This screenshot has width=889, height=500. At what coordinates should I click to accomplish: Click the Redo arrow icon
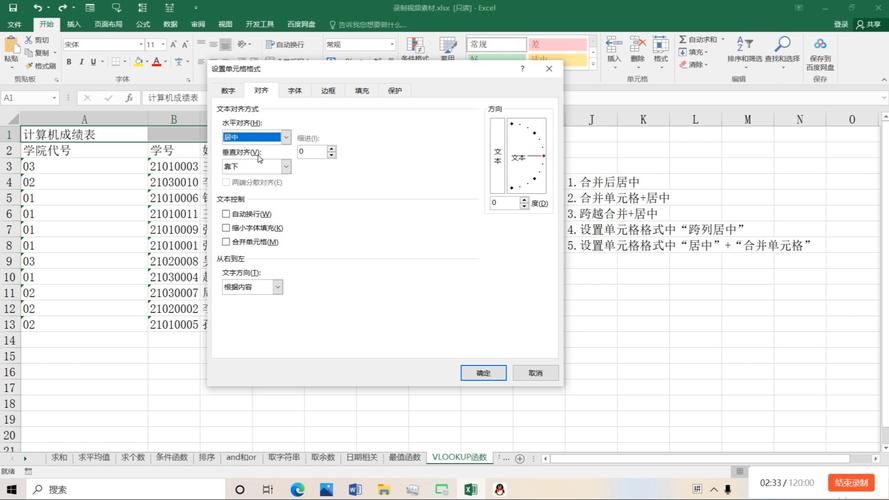pyautogui.click(x=62, y=8)
